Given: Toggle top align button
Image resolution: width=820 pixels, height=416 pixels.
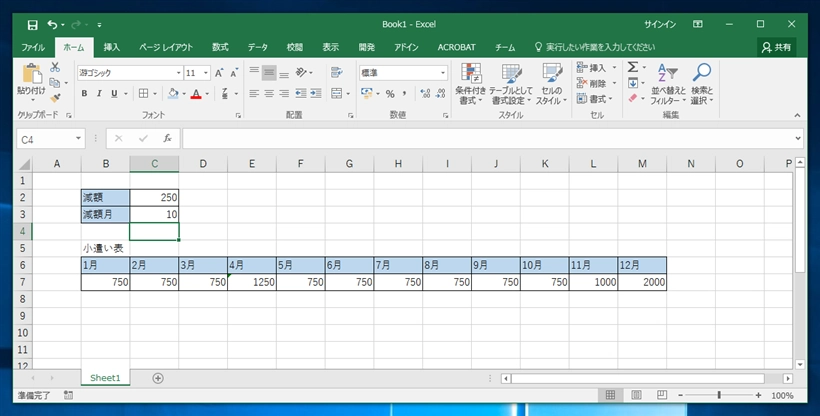Looking at the screenshot, I should coord(254,72).
